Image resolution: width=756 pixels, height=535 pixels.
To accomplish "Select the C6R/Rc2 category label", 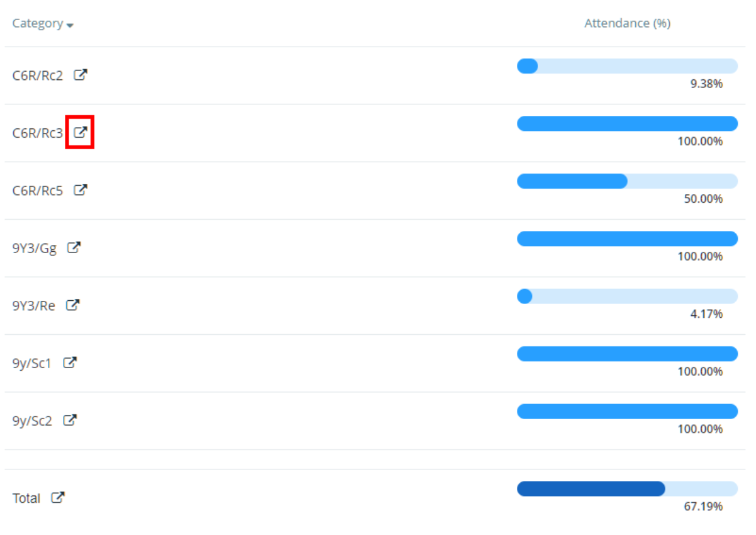I will [x=38, y=74].
